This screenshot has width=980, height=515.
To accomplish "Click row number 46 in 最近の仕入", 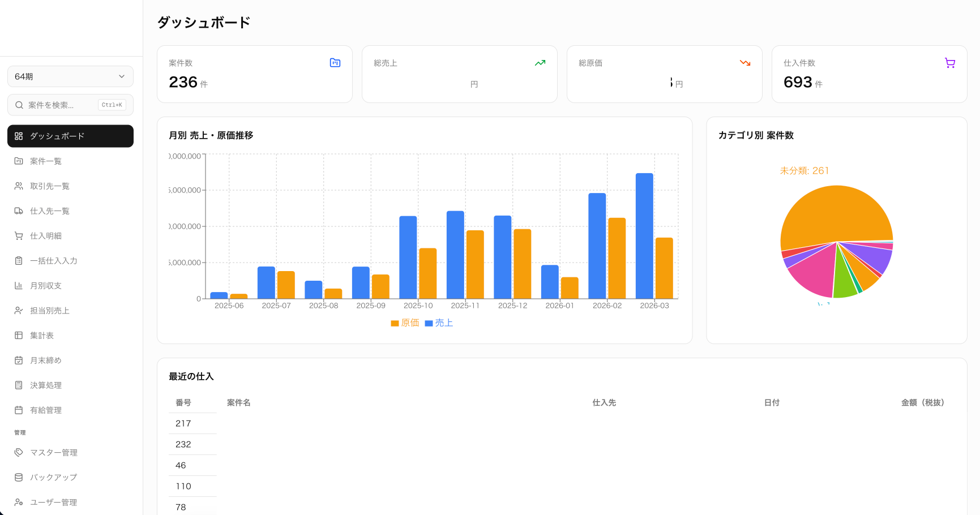I will pyautogui.click(x=181, y=465).
